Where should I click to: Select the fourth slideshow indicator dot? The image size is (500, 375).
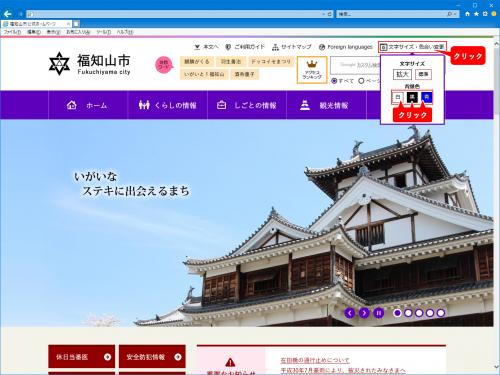coord(430,313)
